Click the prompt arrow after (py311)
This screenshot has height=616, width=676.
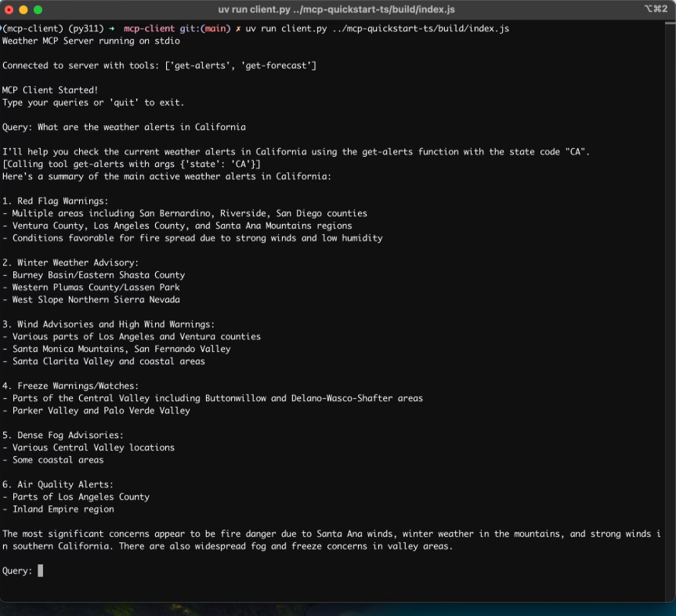click(x=112, y=28)
